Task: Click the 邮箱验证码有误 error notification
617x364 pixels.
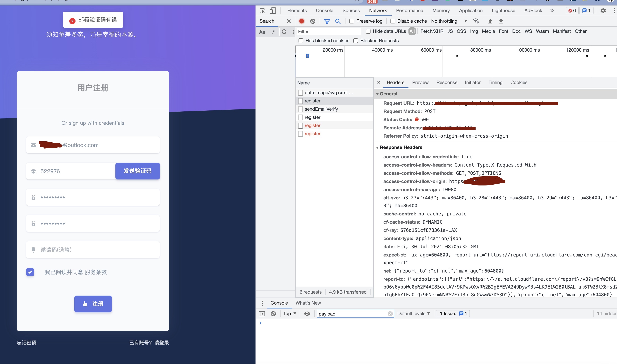Action: (x=92, y=19)
